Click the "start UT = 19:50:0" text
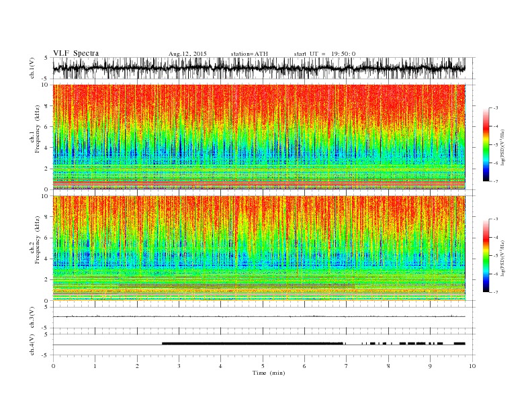532x411 pixels. 324,54
